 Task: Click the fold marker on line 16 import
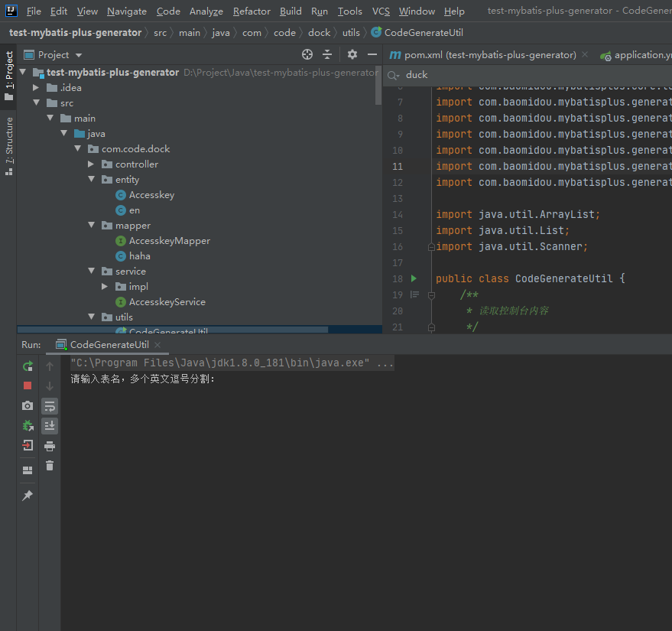click(x=432, y=247)
